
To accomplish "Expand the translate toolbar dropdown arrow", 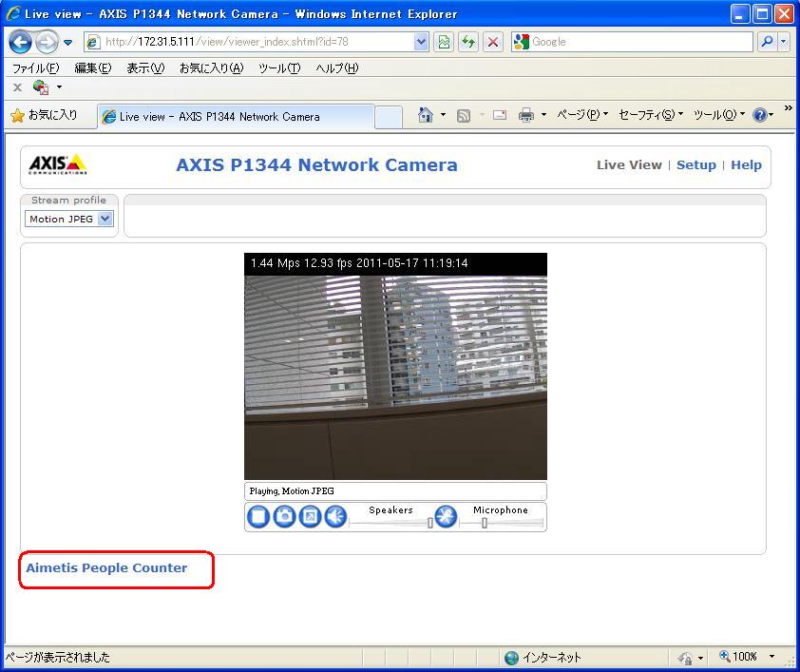I will (59, 87).
